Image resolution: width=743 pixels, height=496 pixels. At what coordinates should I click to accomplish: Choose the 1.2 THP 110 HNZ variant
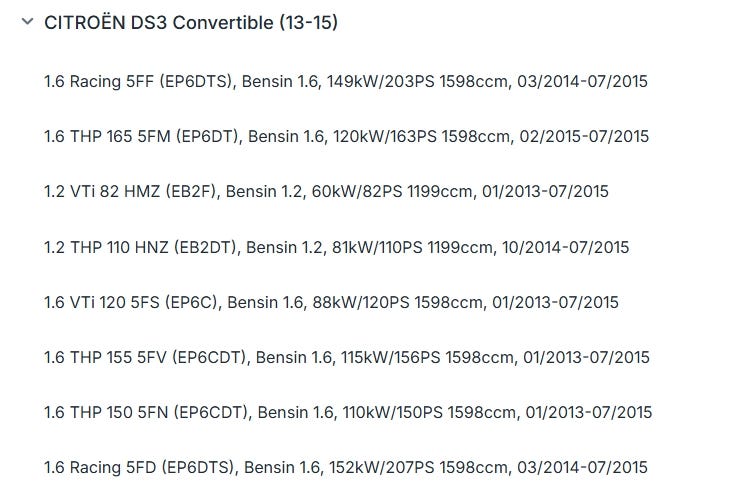336,247
